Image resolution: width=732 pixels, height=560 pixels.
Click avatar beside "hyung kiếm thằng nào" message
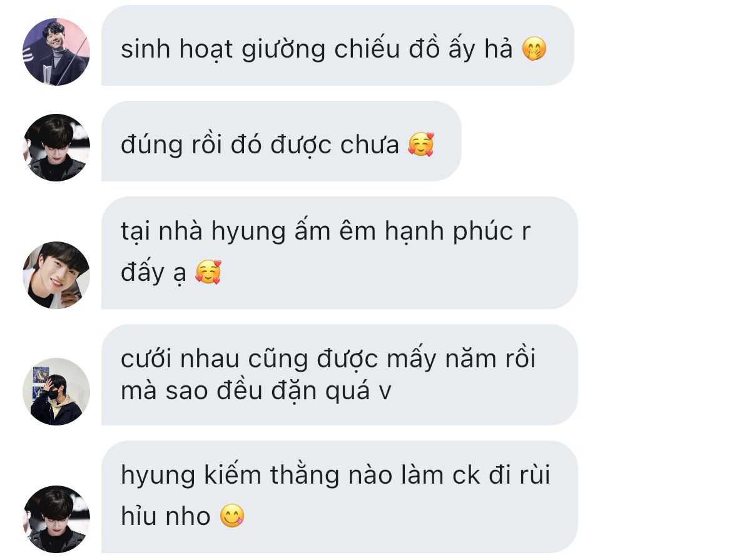tap(56, 519)
